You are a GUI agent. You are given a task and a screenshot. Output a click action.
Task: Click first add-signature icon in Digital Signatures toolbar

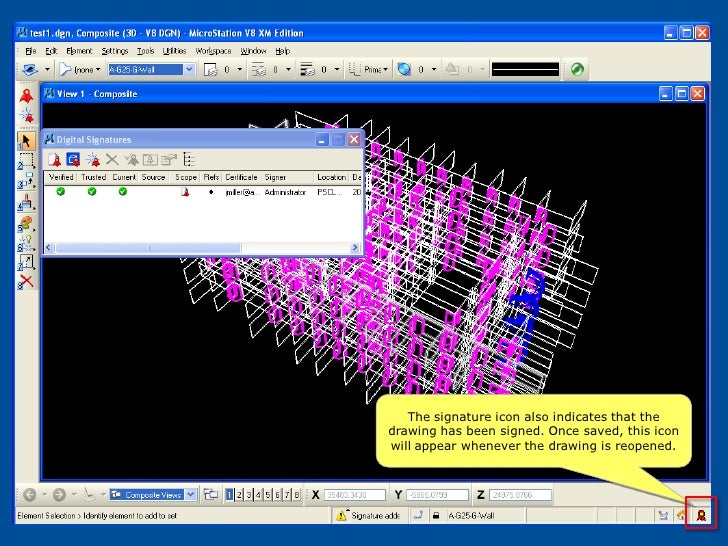click(56, 159)
